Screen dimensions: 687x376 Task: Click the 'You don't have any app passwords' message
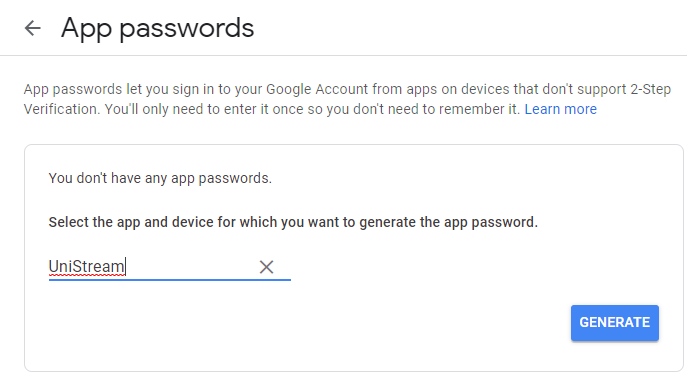coord(160,178)
